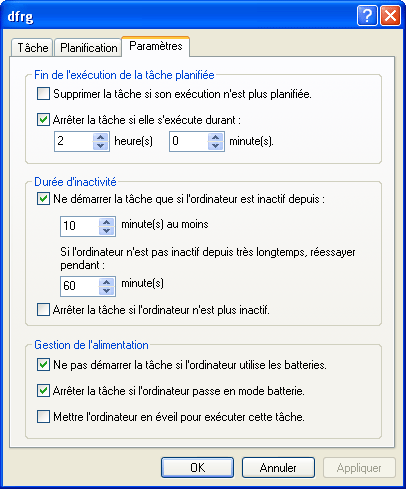The height and width of the screenshot is (489, 406).
Task: Click the heure(s) number input field
Action: pyautogui.click(x=74, y=141)
